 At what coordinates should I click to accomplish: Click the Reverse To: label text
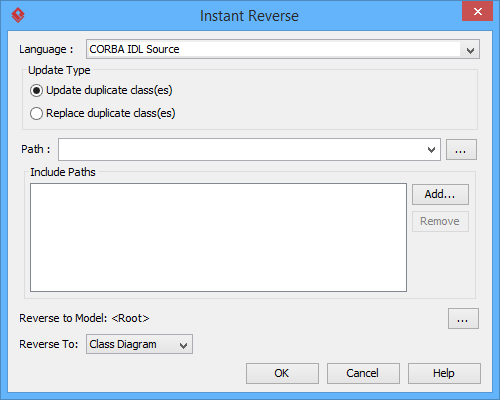pos(49,344)
